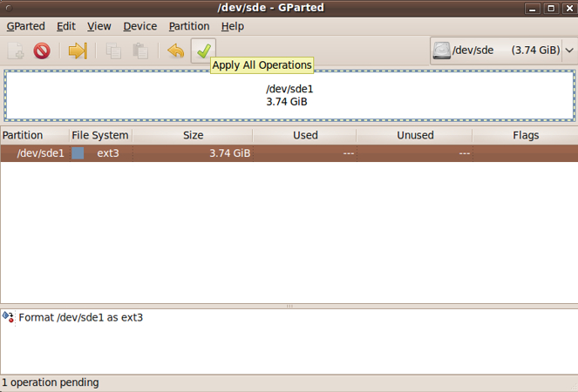Click the pending Format operation icon
Viewport: 578px width, 392px height.
pyautogui.click(x=9, y=317)
